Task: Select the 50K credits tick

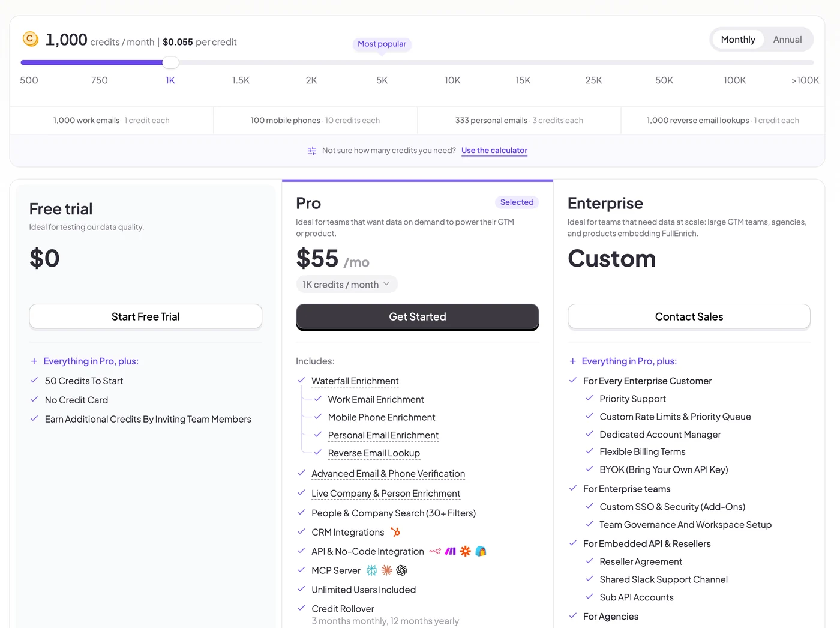Action: (x=664, y=80)
